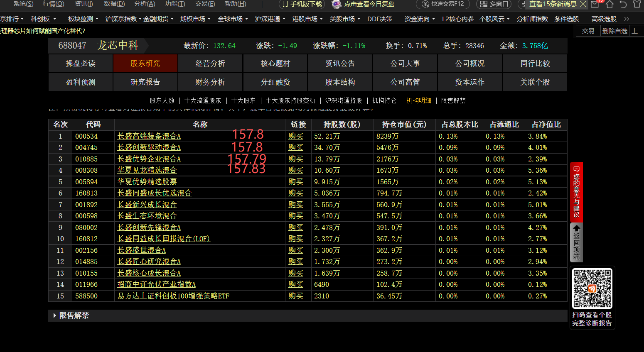Screen dimensions: 644x352
Task: Open fund link 华夏见龙精选混合
Action: tap(147, 170)
